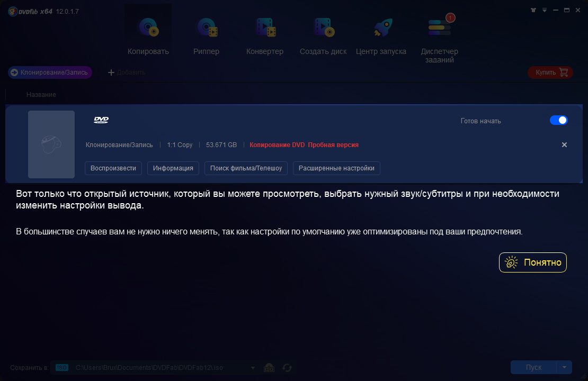
Task: Click the 1:1 Copy label
Action: pos(180,144)
